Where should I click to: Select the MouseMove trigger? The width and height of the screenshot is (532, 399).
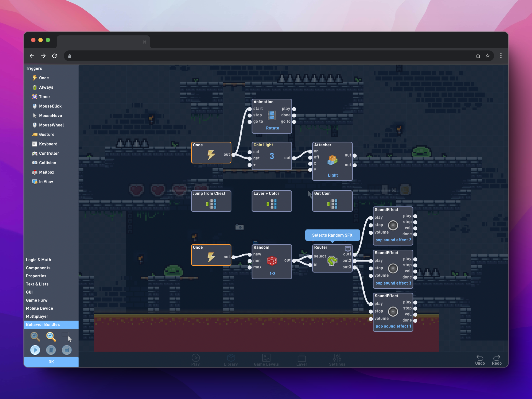point(47,116)
